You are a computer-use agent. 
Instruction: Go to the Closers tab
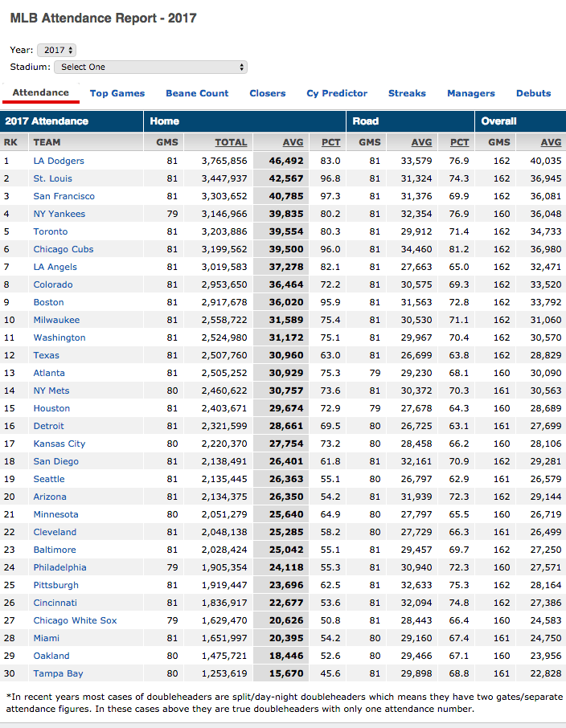click(267, 93)
